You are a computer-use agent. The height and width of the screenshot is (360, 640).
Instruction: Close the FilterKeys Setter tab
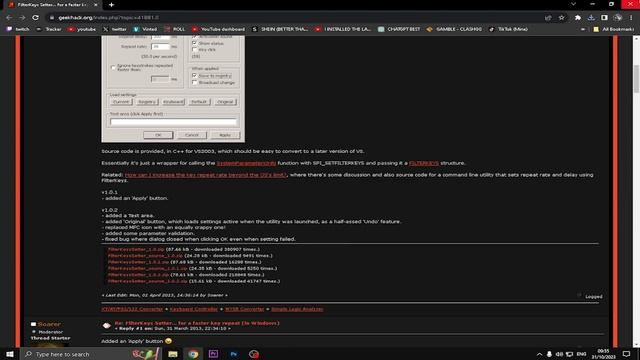coord(96,5)
